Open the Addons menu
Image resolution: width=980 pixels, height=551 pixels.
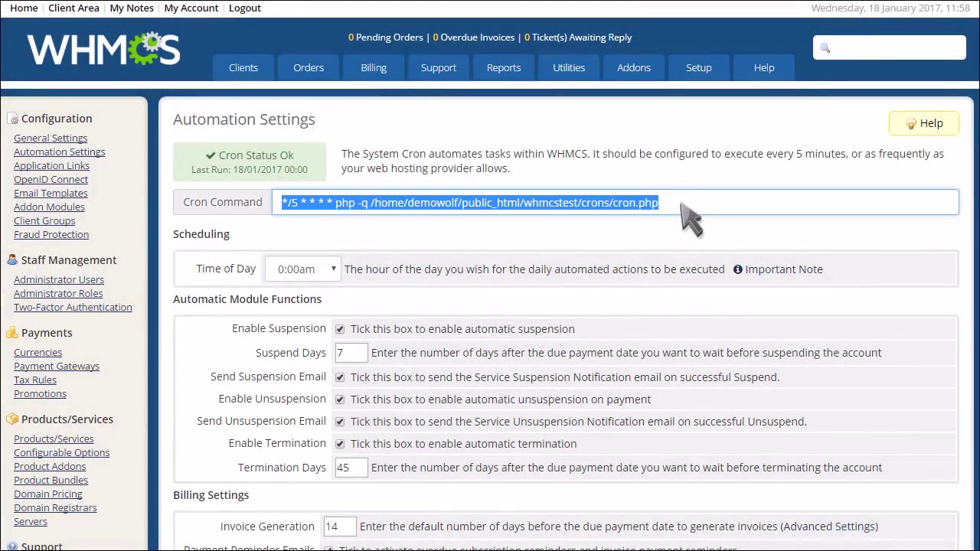coord(634,67)
